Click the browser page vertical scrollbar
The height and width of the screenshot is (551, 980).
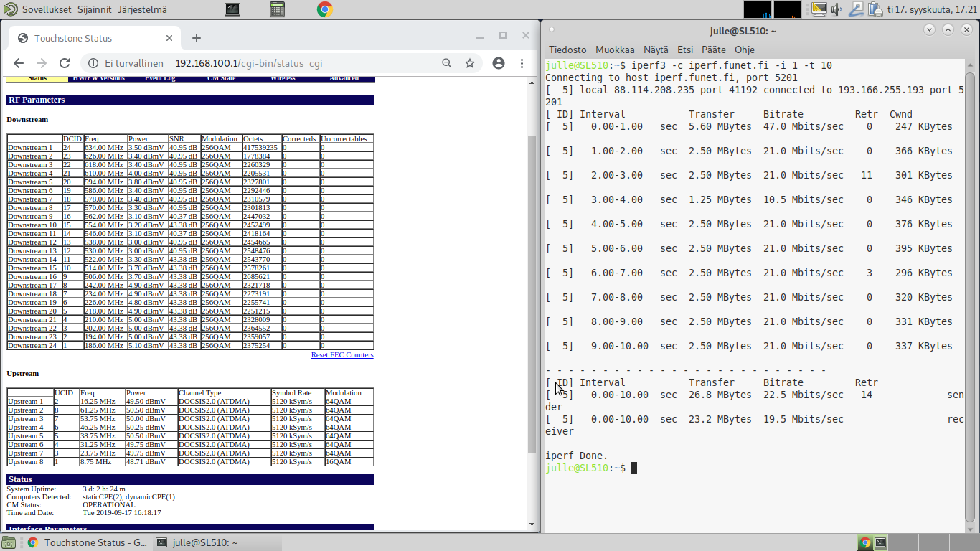[x=532, y=287]
